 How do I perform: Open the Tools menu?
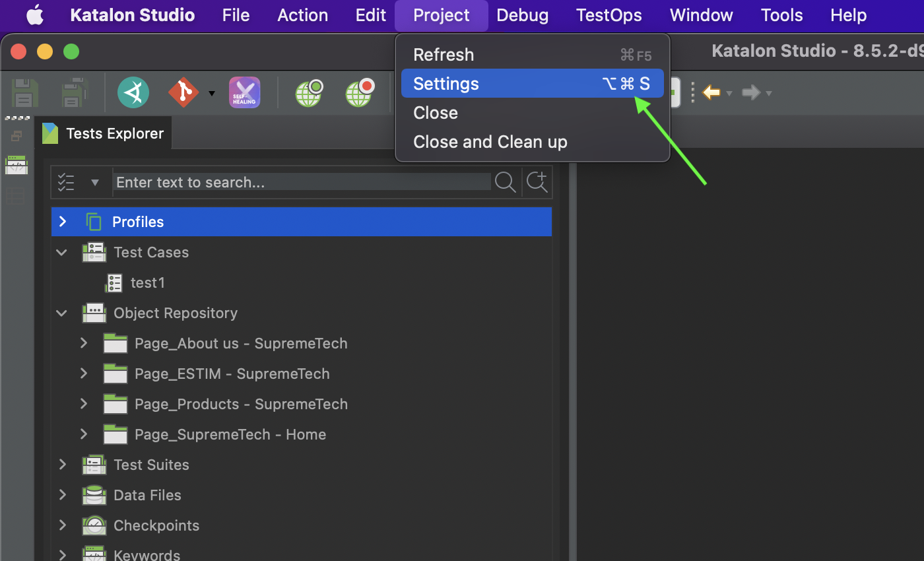click(x=782, y=15)
